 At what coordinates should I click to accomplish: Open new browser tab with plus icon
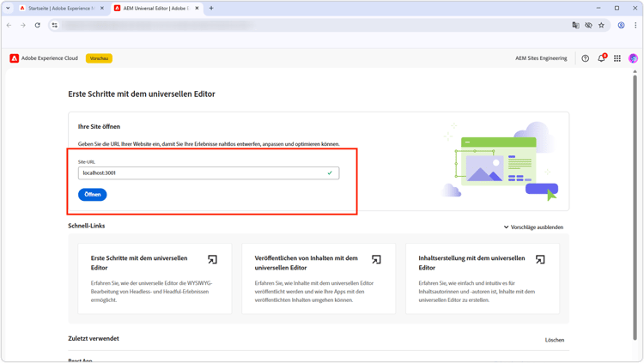click(211, 9)
